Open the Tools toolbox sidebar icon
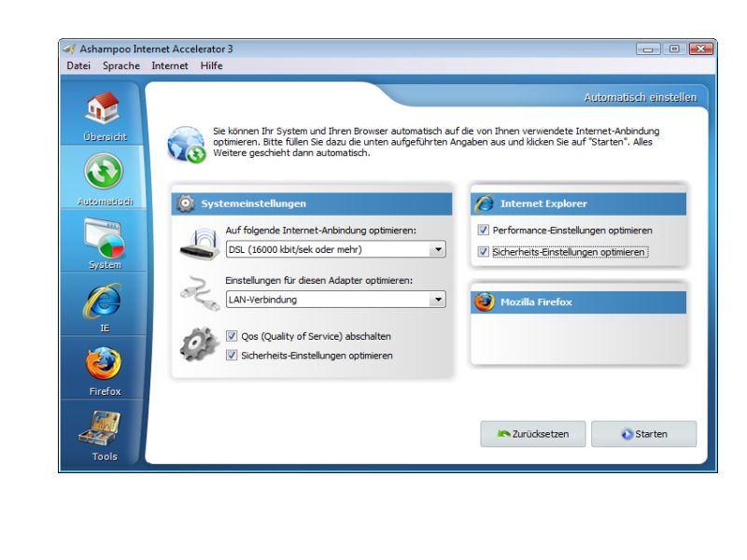Viewport: 747px width, 560px height. (100, 427)
